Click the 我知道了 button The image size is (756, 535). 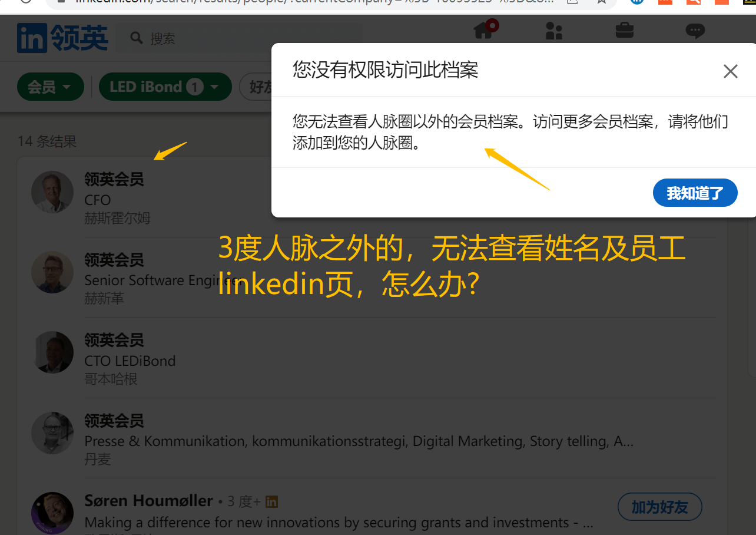(x=695, y=193)
